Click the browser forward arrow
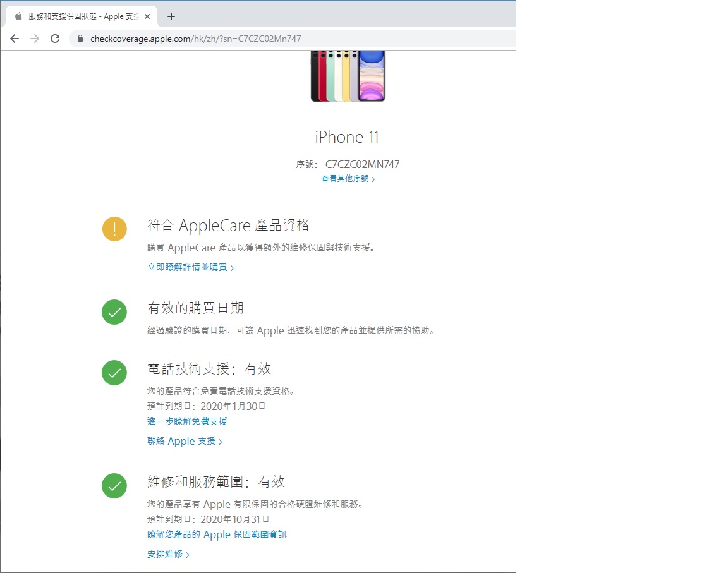Screen dimensions: 728x573 (x=35, y=39)
